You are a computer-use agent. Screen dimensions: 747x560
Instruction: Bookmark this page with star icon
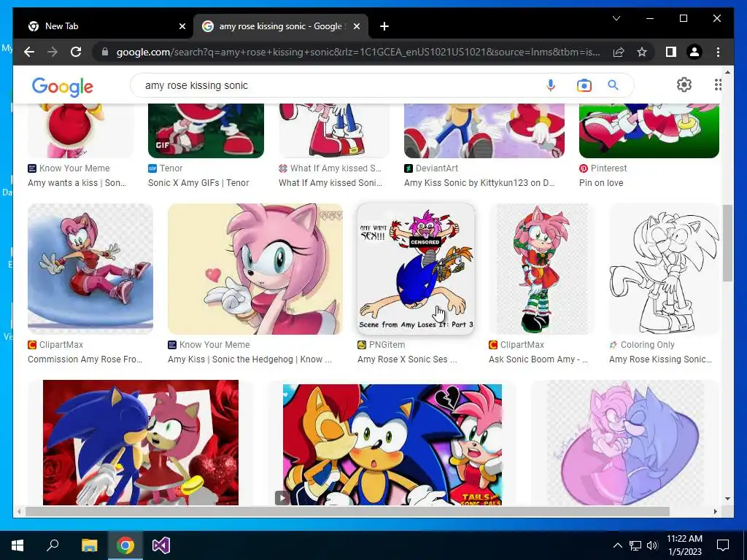pyautogui.click(x=642, y=52)
